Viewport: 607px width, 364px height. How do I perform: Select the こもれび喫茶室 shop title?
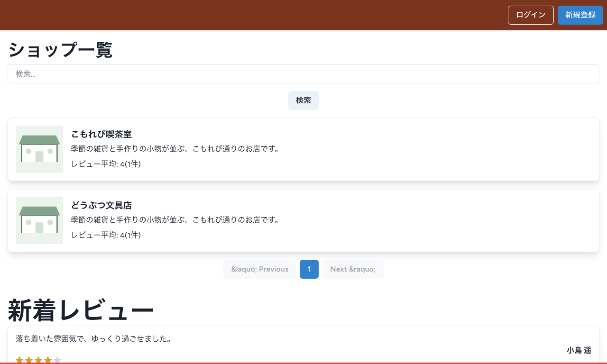[101, 135]
